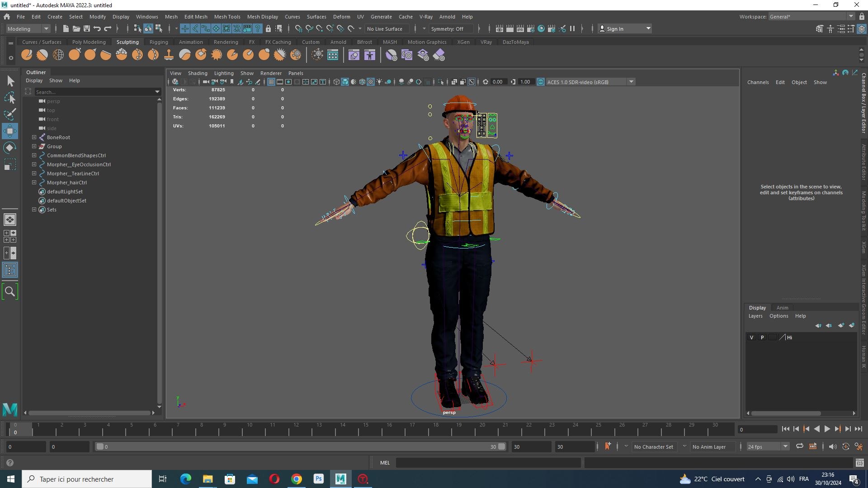Click the Maya home icon in menu bar

point(7,17)
